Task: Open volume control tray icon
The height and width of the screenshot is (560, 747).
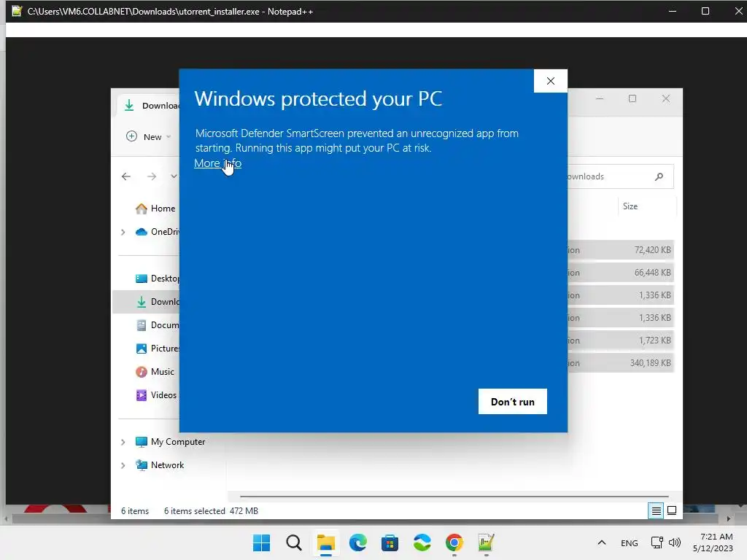Action: coord(675,542)
